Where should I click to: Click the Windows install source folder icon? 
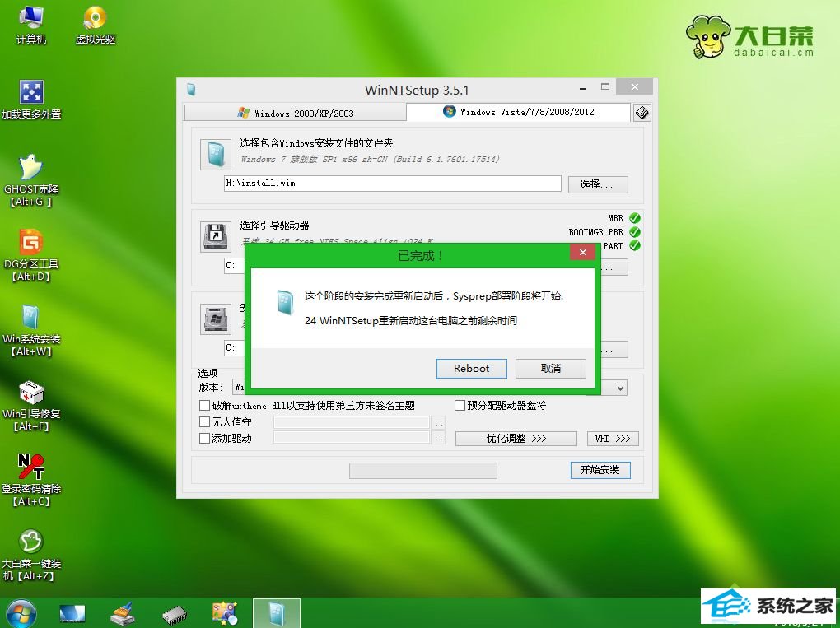(216, 155)
